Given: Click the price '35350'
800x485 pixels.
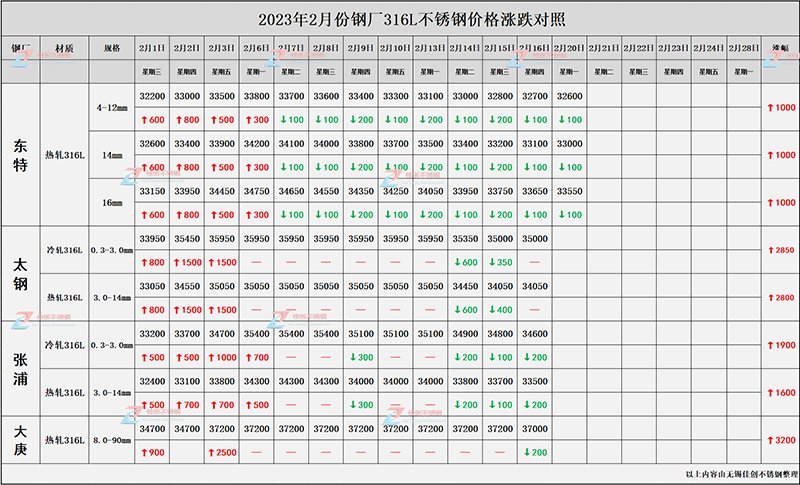Looking at the screenshot, I should pos(465,239).
